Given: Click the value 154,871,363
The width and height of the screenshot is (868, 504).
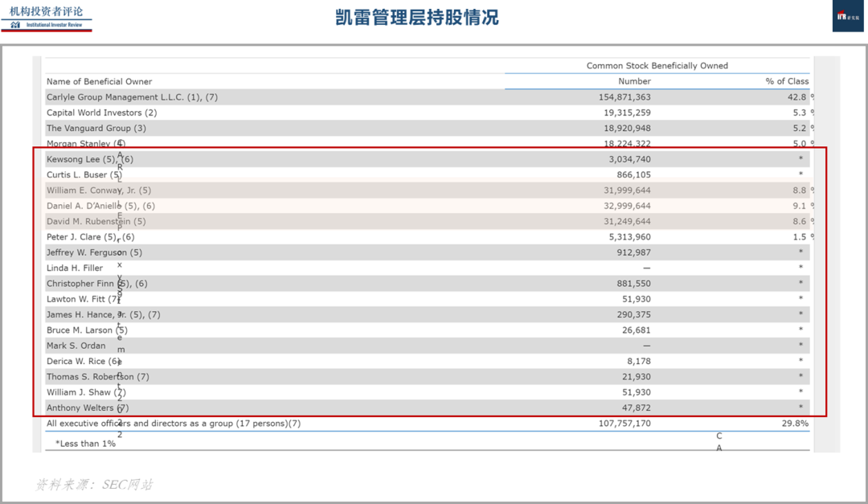Looking at the screenshot, I should point(624,97).
